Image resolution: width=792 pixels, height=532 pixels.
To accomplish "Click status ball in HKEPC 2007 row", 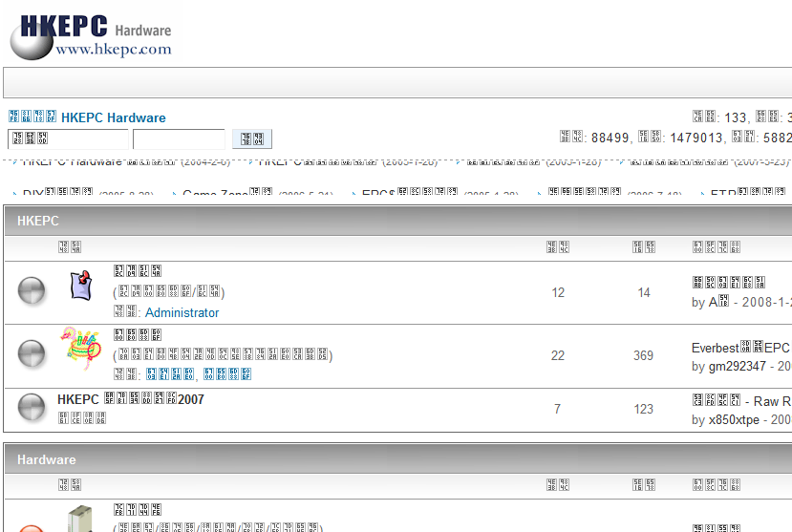I will pyautogui.click(x=32, y=407).
